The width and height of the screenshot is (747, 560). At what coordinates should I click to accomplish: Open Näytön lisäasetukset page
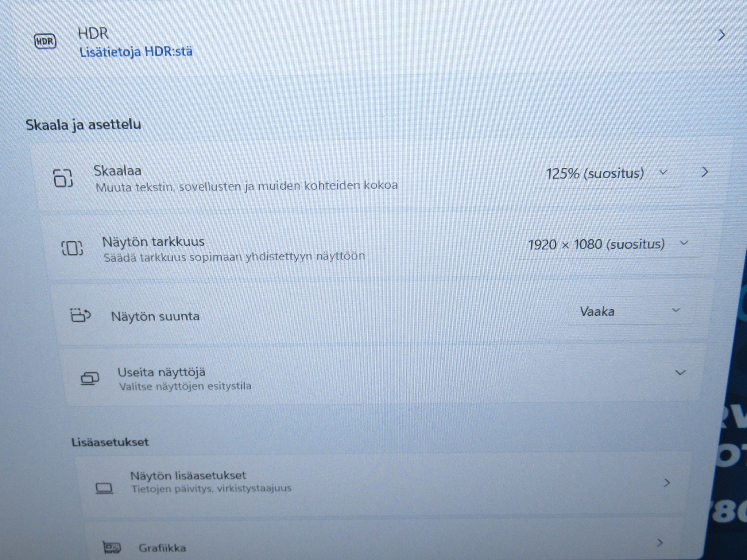coord(379,483)
